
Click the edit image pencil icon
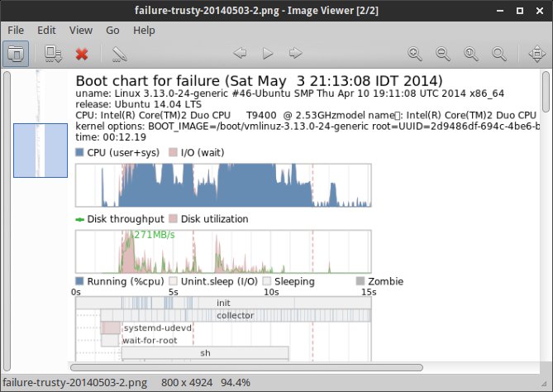pyautogui.click(x=119, y=54)
